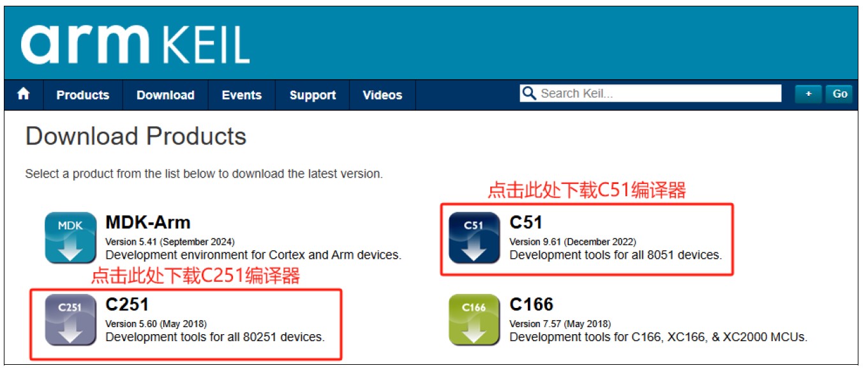Screen dimensions: 868x368
Task: Click the arm KEIL logo
Action: point(135,44)
